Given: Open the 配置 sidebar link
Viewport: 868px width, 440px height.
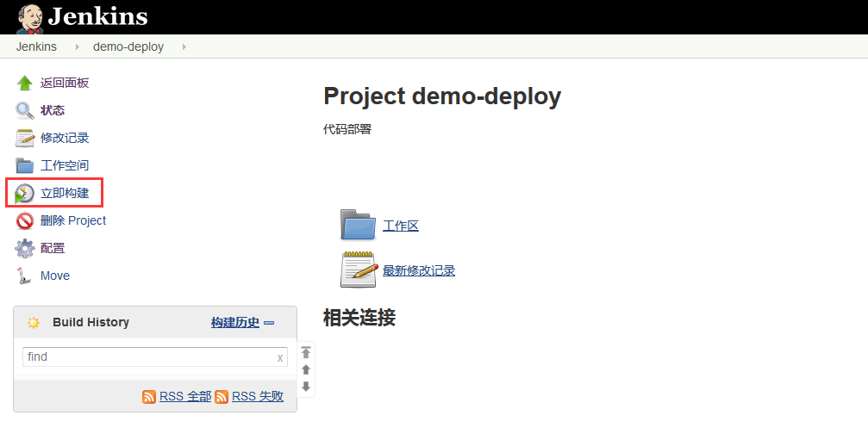Looking at the screenshot, I should (53, 248).
